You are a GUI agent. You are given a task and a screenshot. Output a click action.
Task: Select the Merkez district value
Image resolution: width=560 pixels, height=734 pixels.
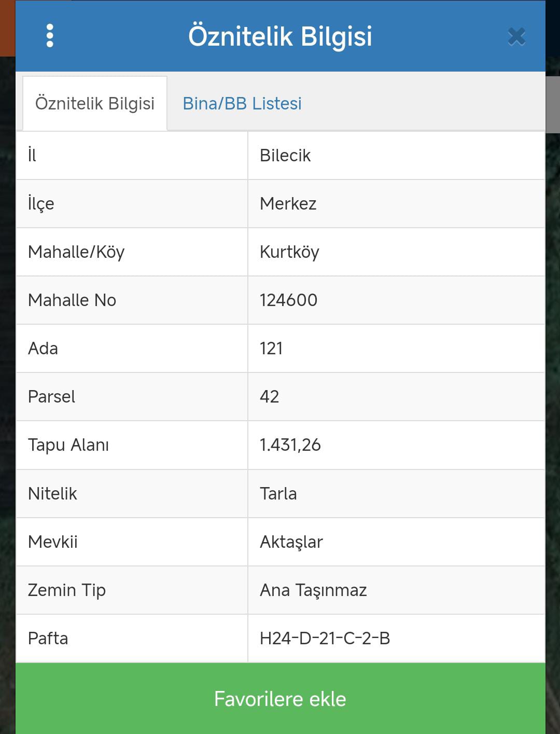[x=288, y=203]
